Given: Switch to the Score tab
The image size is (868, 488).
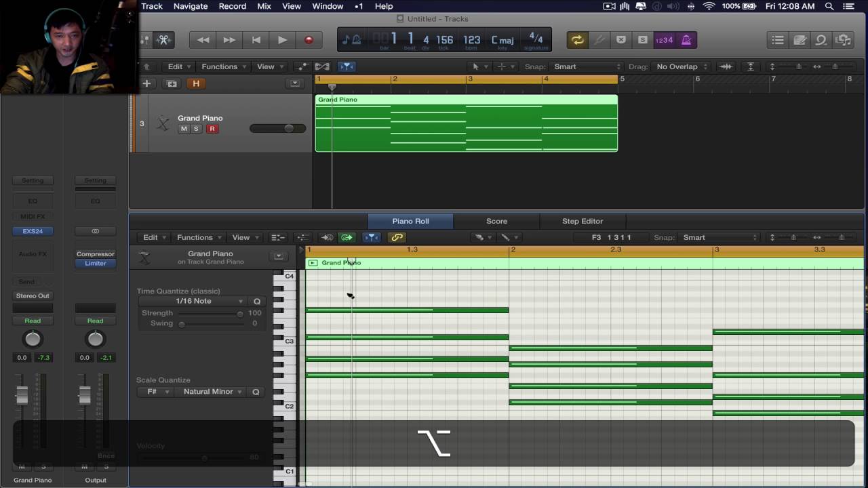Looking at the screenshot, I should click(496, 221).
